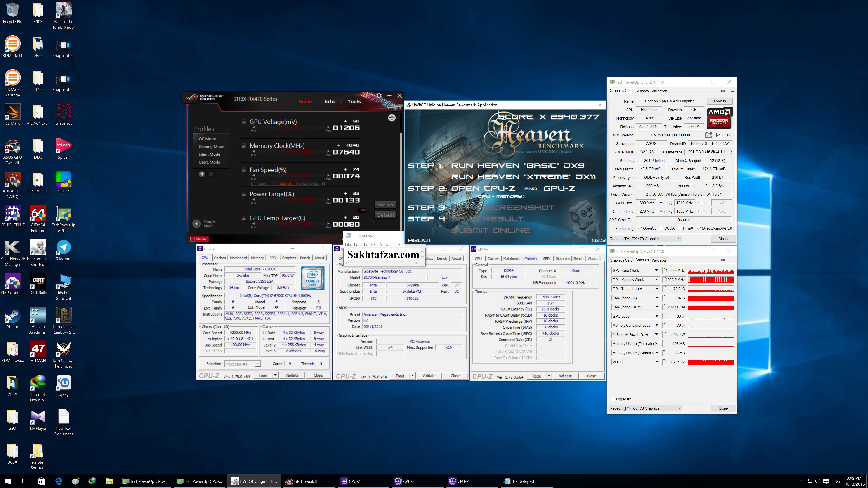This screenshot has height=488, width=868.
Task: Open Telegram desktop icon
Action: [63, 250]
